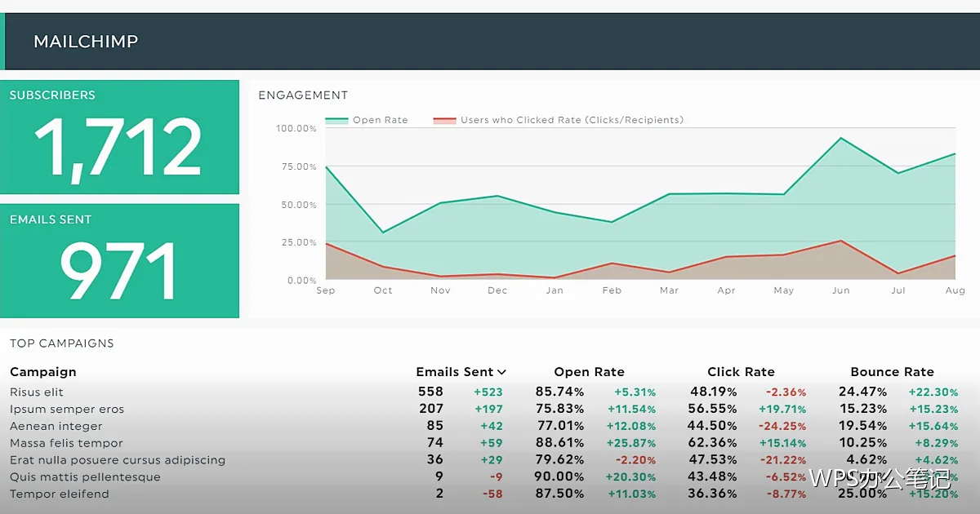Click the 62.36% click rate value
This screenshot has width=980, height=514.
pos(715,443)
